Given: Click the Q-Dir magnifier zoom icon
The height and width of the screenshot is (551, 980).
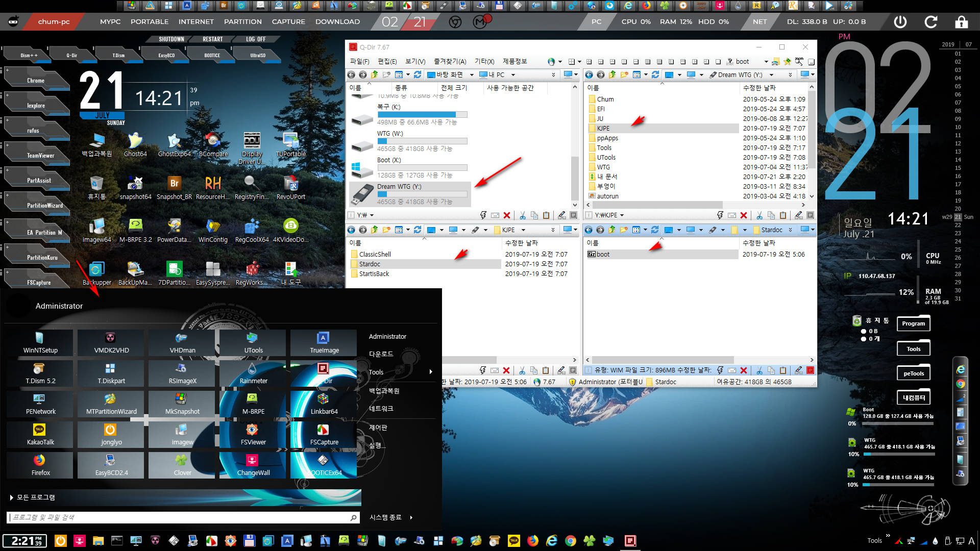Looking at the screenshot, I should [x=799, y=61].
